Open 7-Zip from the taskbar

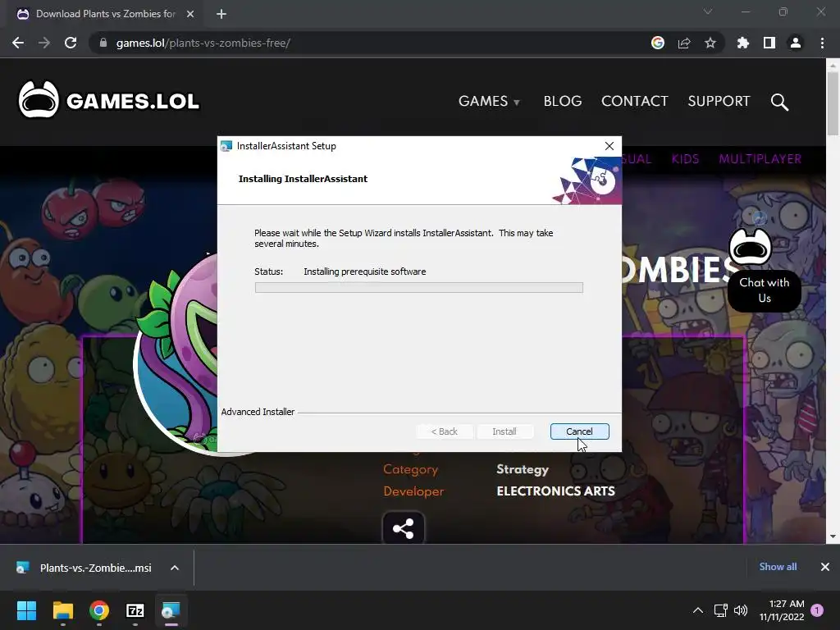(135, 610)
